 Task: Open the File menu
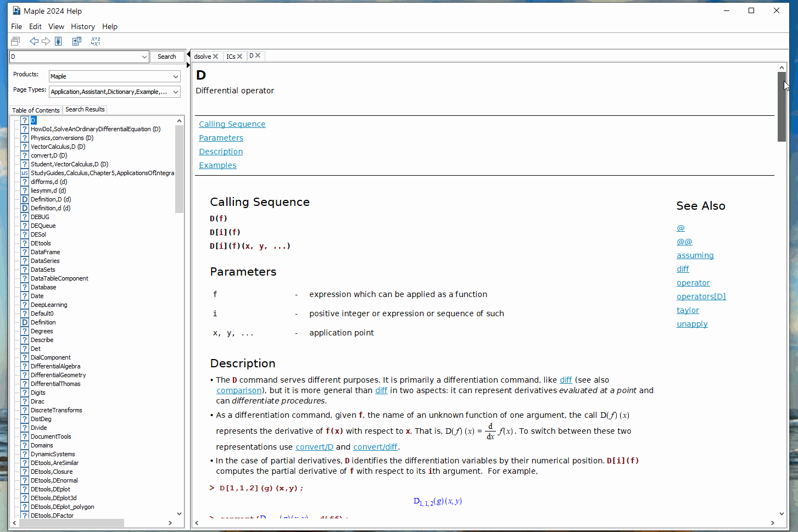16,26
